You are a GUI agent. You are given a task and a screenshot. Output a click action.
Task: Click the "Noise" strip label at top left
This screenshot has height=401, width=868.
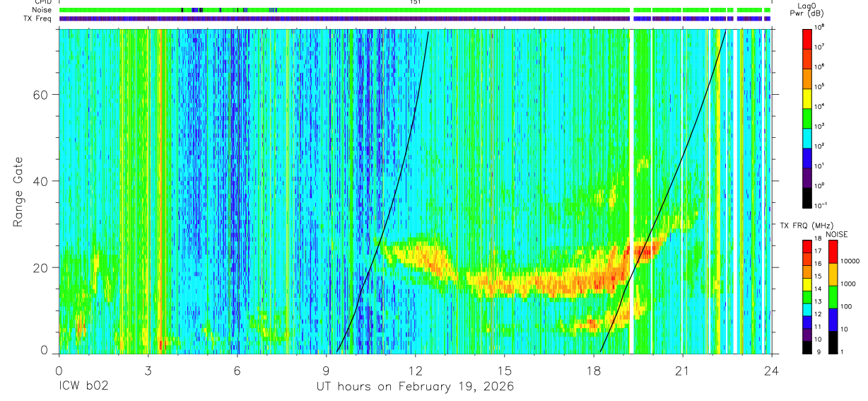click(41, 10)
